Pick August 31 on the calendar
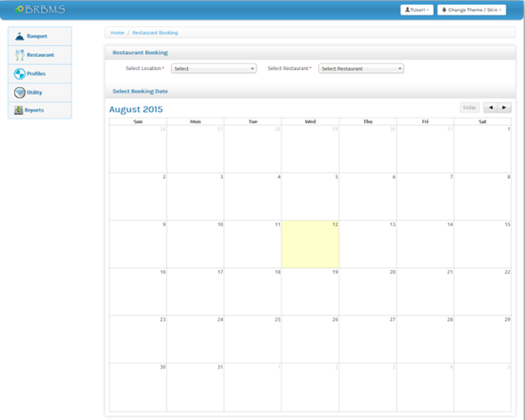Screen dimensions: 525x420 click(x=195, y=387)
